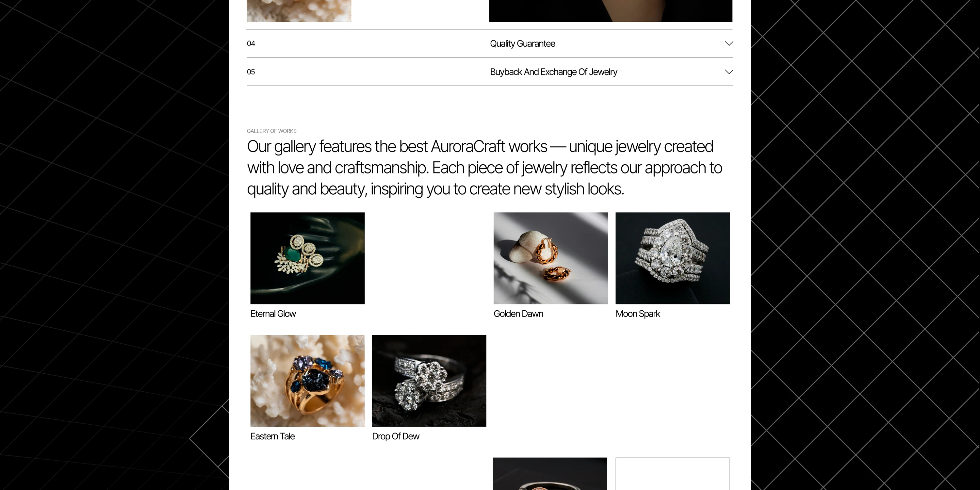
Task: Open the Moon Spark diamond ring photo
Action: coord(673,258)
